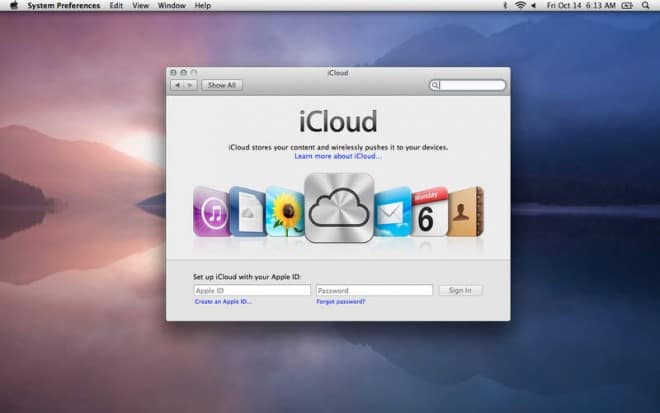This screenshot has height=413, width=660.
Task: Open the Apple menu
Action: (x=13, y=6)
